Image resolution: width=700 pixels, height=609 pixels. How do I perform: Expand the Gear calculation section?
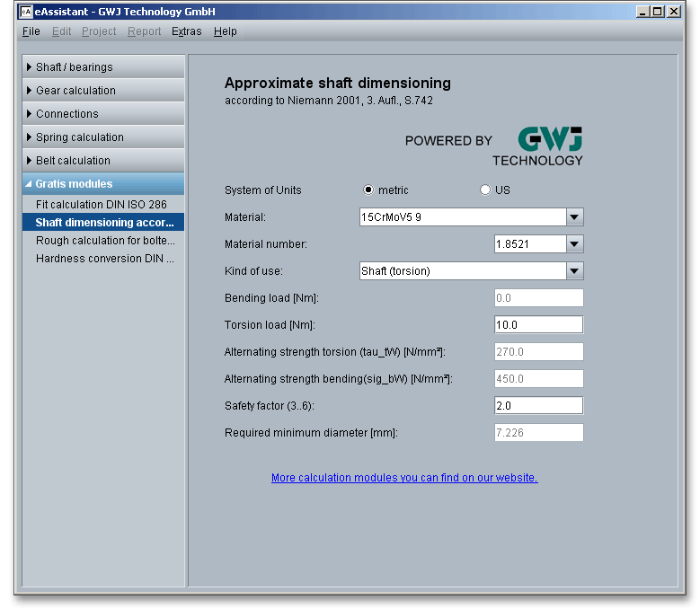[103, 91]
